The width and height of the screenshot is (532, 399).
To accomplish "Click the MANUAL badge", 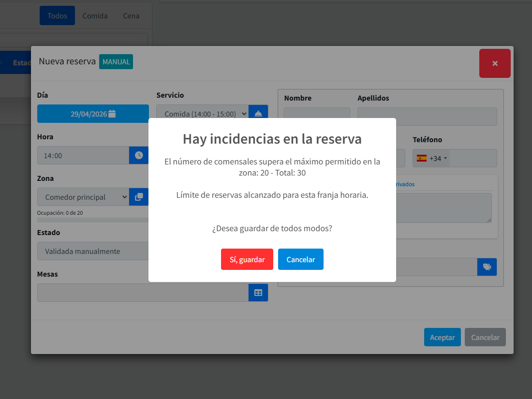I will click(116, 62).
